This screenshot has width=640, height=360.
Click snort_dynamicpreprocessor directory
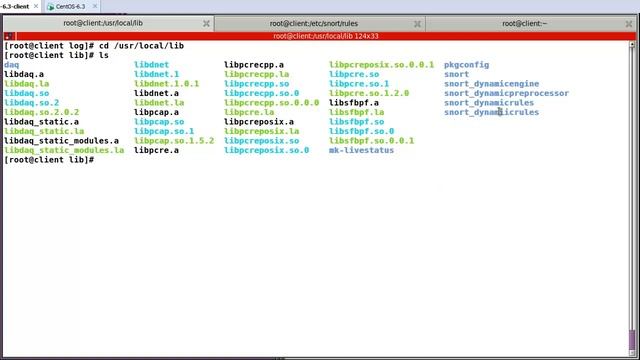point(507,93)
